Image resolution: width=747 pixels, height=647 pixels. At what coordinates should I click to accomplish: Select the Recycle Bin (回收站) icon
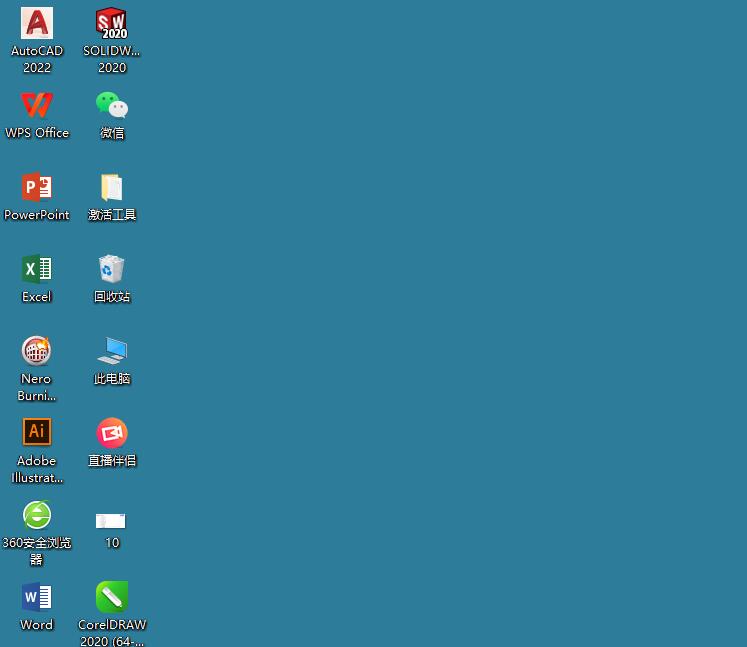[111, 269]
